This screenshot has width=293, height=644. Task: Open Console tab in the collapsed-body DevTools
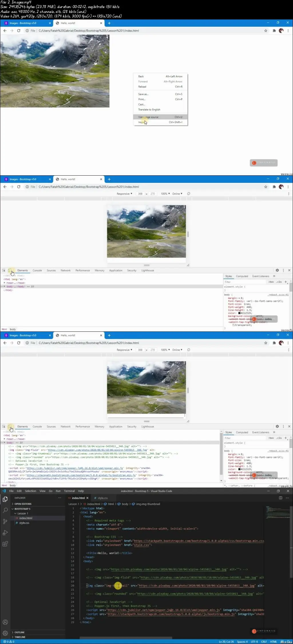point(37,270)
